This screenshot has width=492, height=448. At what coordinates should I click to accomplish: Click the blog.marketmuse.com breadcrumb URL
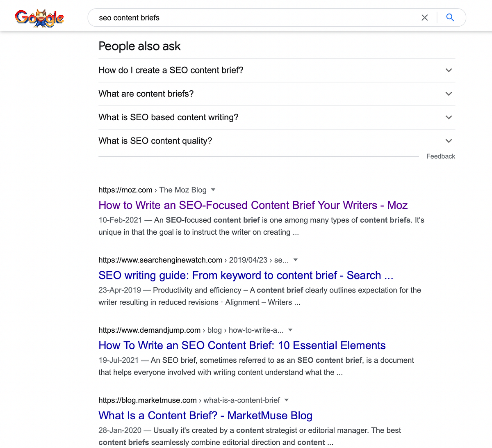pyautogui.click(x=148, y=400)
